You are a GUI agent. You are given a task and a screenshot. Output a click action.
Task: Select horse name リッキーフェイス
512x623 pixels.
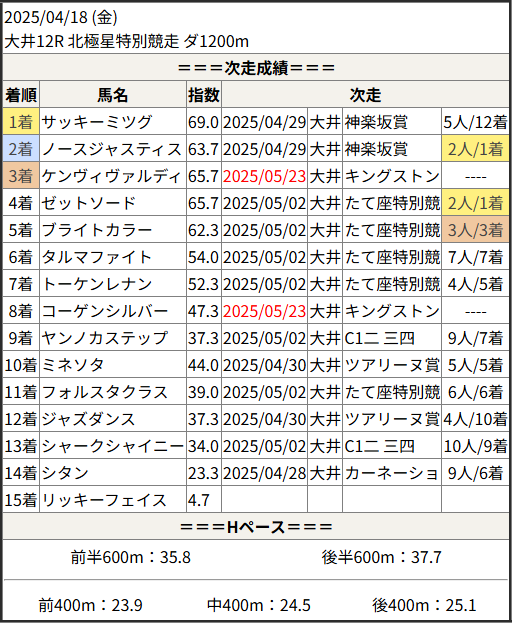pyautogui.click(x=104, y=500)
